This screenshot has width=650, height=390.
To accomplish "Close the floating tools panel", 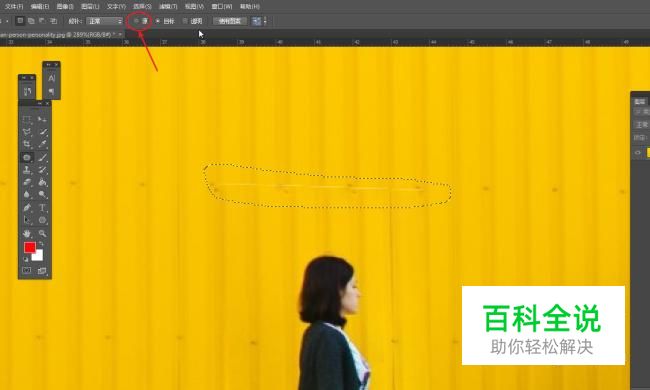I will pyautogui.click(x=47, y=103).
